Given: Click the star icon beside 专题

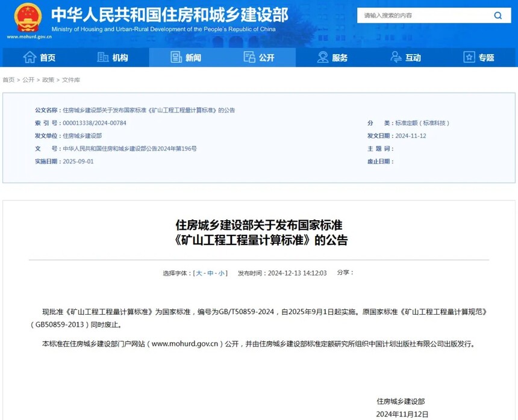Looking at the screenshot, I should [x=469, y=57].
